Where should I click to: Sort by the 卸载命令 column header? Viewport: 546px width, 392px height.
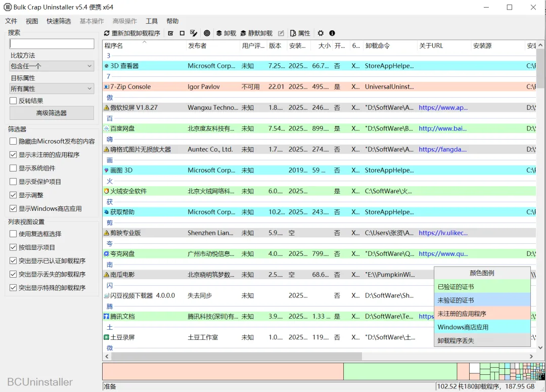tap(390, 46)
